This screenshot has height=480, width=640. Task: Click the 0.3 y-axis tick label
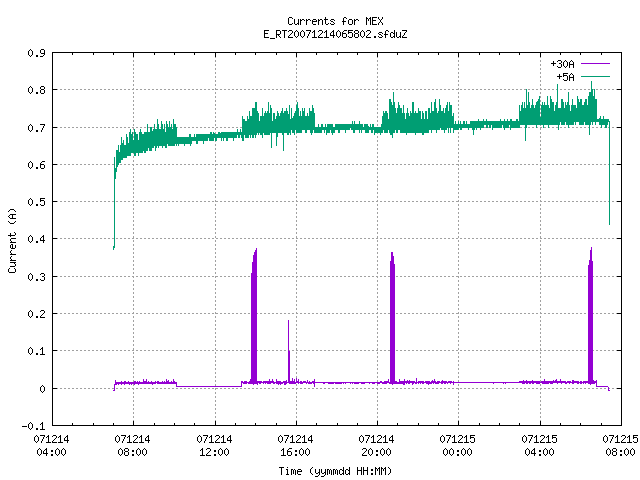click(36, 277)
